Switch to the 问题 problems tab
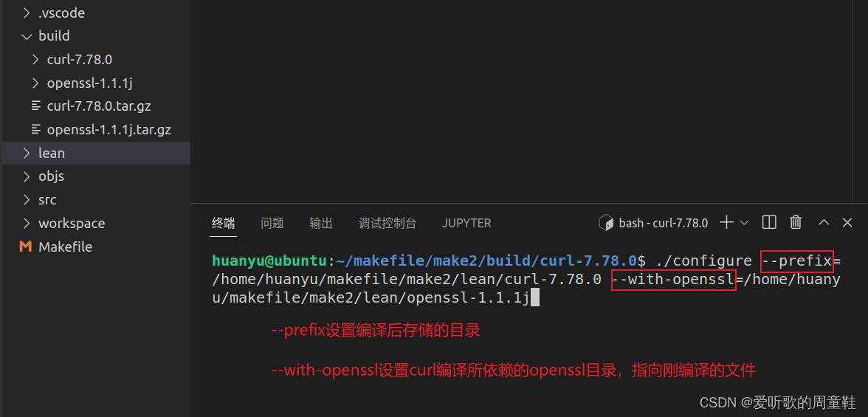 point(272,223)
